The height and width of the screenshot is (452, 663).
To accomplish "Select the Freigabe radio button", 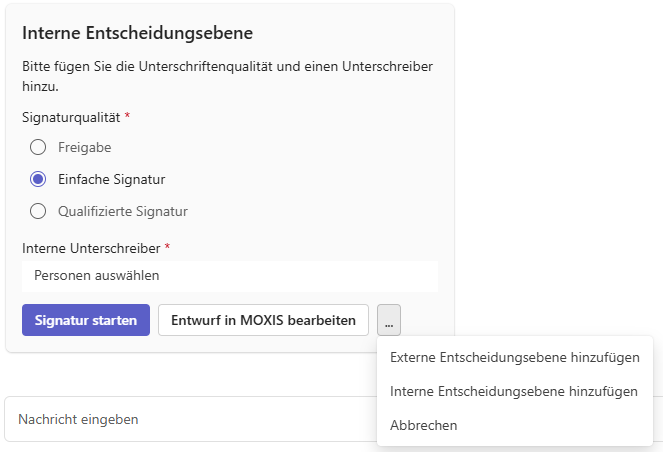I will [x=38, y=147].
